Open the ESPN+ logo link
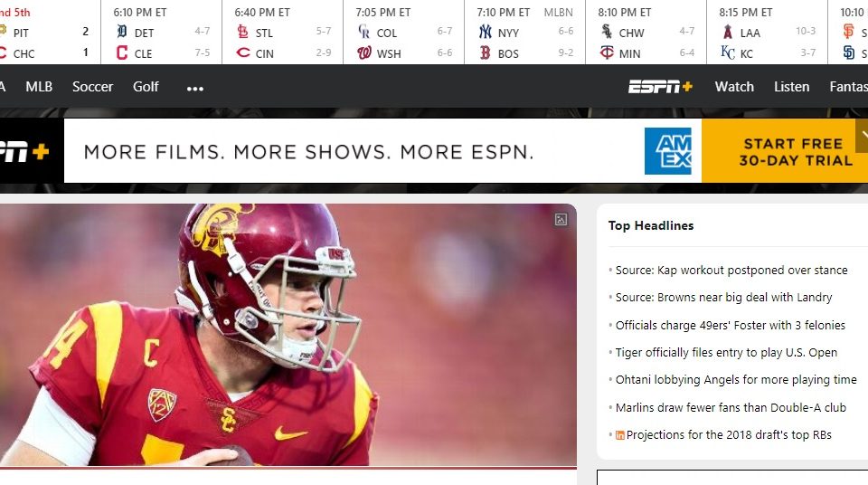The image size is (868, 485). (660, 87)
